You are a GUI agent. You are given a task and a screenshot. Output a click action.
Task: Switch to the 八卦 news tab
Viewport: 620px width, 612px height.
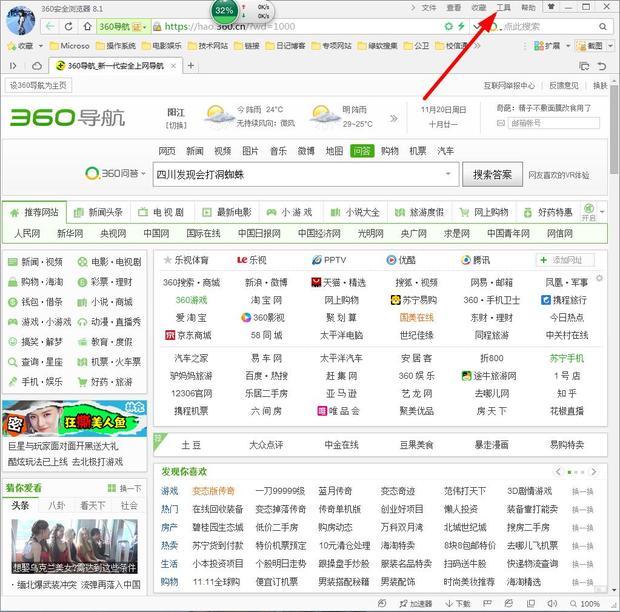point(57,505)
